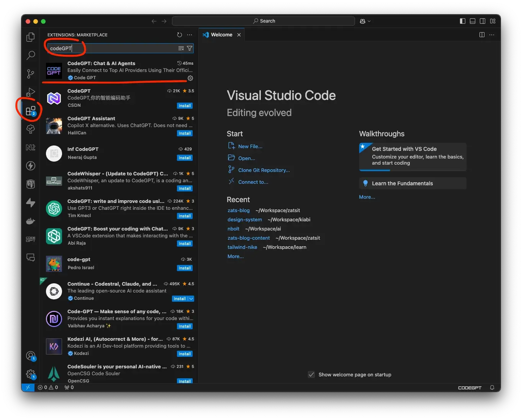Toggle the bottom panel layout button
Viewport: 522px width, 420px height.
click(x=473, y=21)
